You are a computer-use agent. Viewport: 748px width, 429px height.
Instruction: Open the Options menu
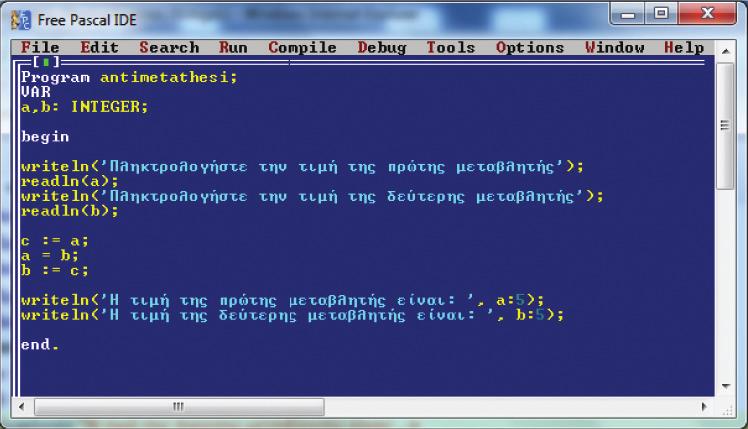(x=530, y=48)
